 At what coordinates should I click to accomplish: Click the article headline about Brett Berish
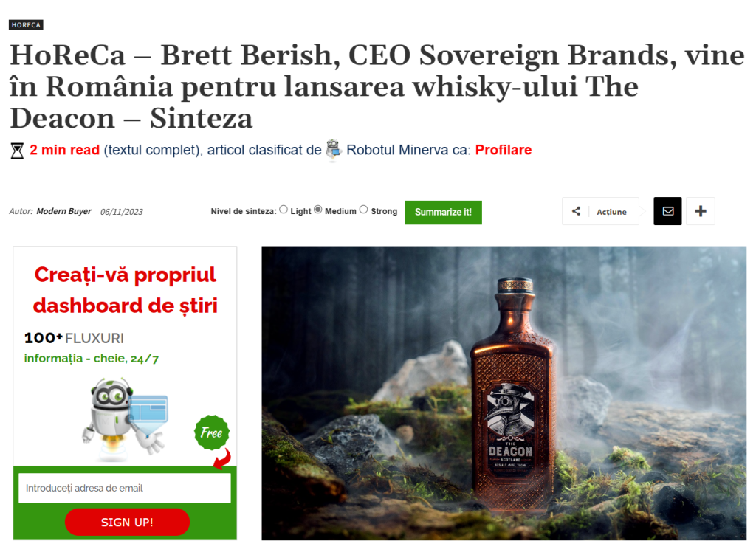tap(377, 87)
